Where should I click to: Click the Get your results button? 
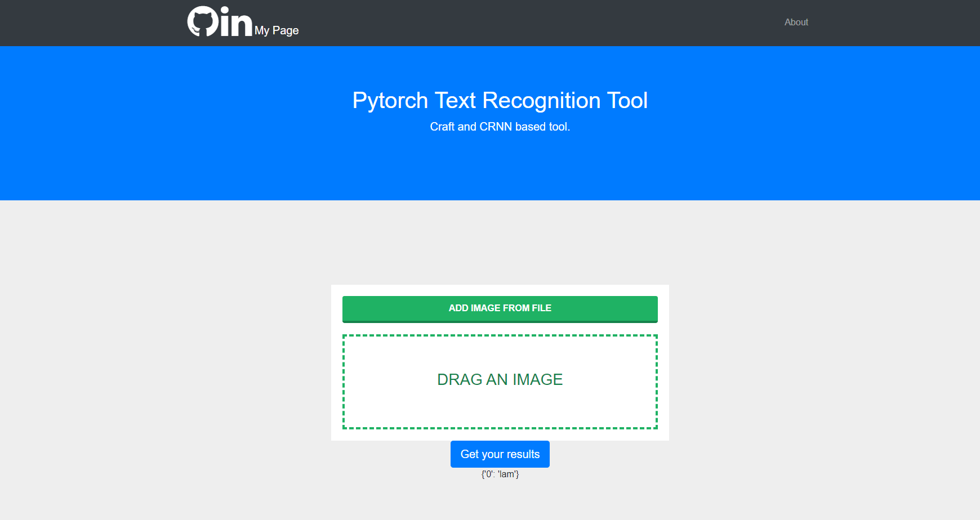pyautogui.click(x=500, y=454)
